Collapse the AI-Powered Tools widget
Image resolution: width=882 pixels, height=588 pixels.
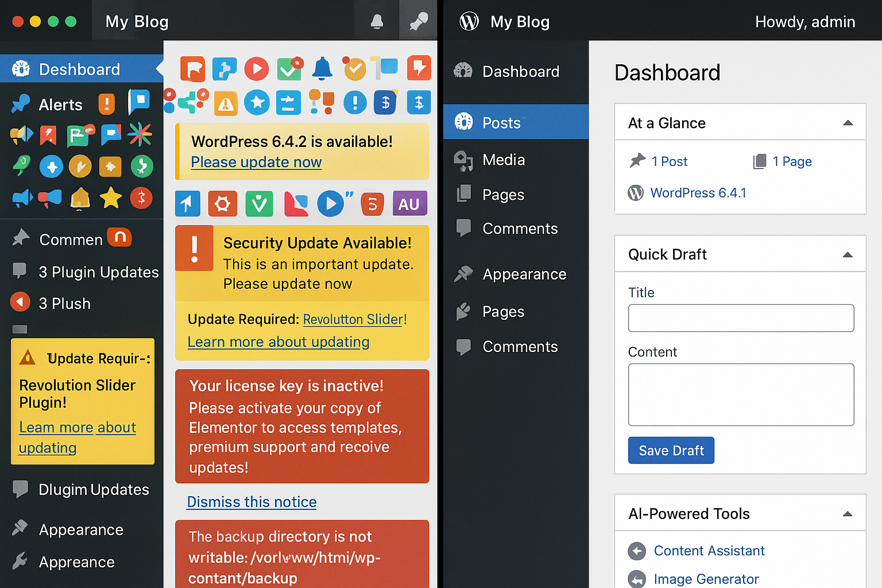848,514
